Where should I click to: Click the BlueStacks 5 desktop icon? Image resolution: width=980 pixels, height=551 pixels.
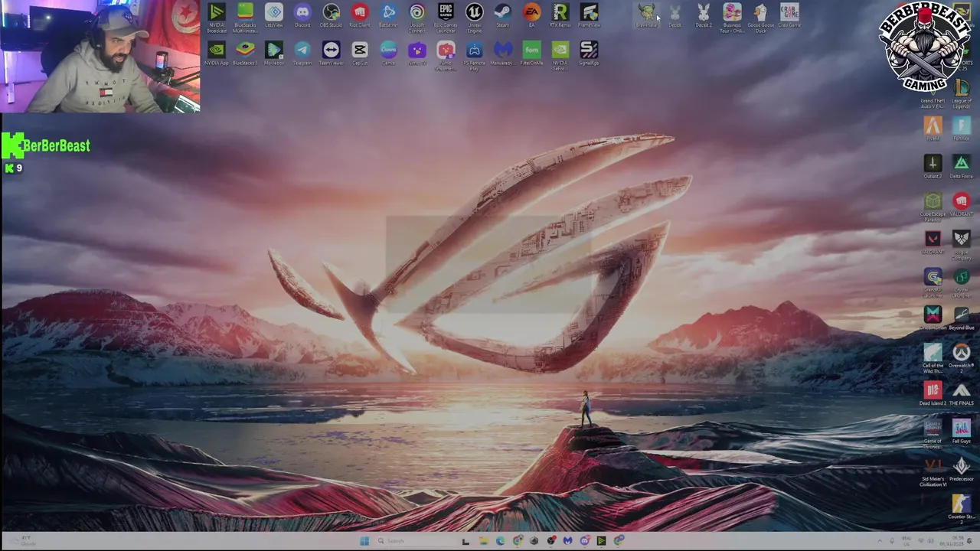click(x=245, y=54)
